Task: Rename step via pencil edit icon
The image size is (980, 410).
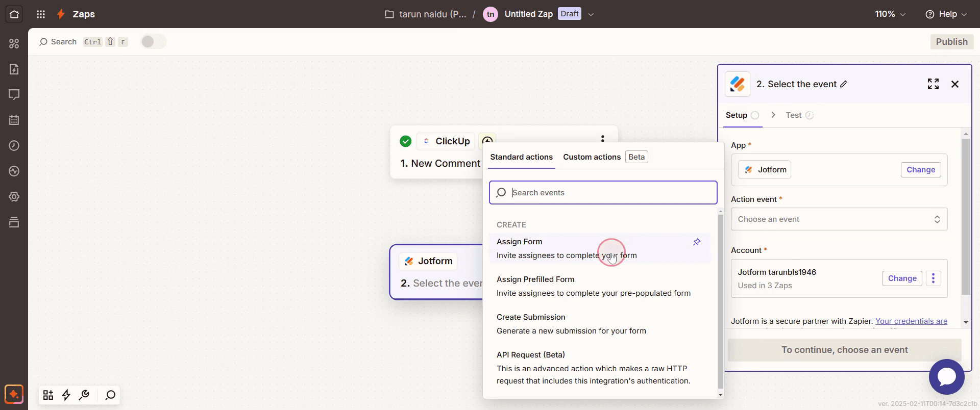Action: pos(844,84)
